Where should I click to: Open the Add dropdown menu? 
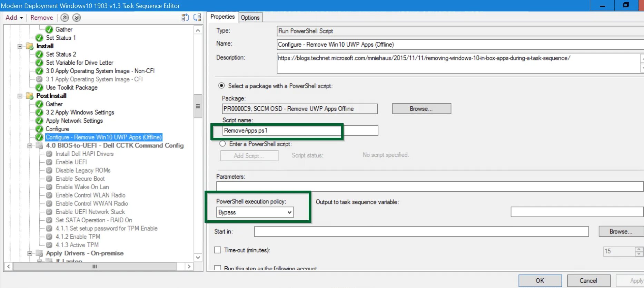[x=14, y=18]
